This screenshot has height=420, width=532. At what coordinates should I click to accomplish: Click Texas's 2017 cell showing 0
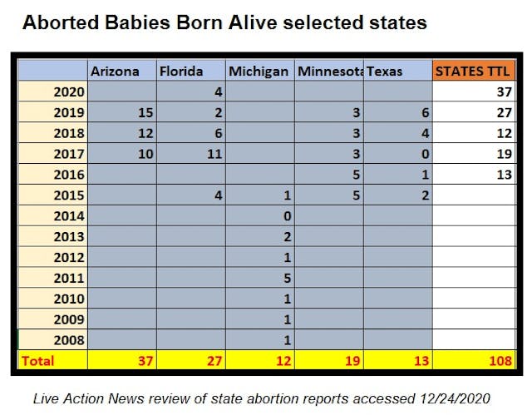(x=397, y=152)
